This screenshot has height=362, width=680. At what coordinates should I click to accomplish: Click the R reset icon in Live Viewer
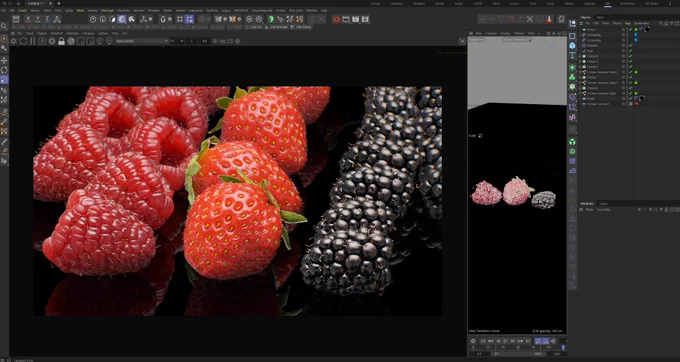click(42, 41)
